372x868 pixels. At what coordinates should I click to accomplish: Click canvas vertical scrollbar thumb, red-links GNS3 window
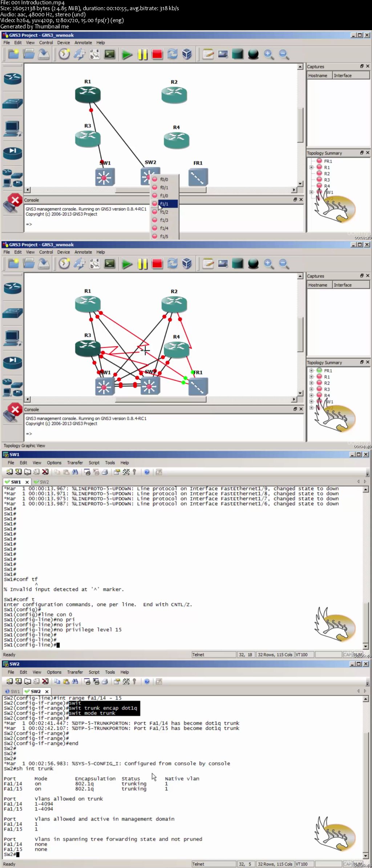coord(300,334)
